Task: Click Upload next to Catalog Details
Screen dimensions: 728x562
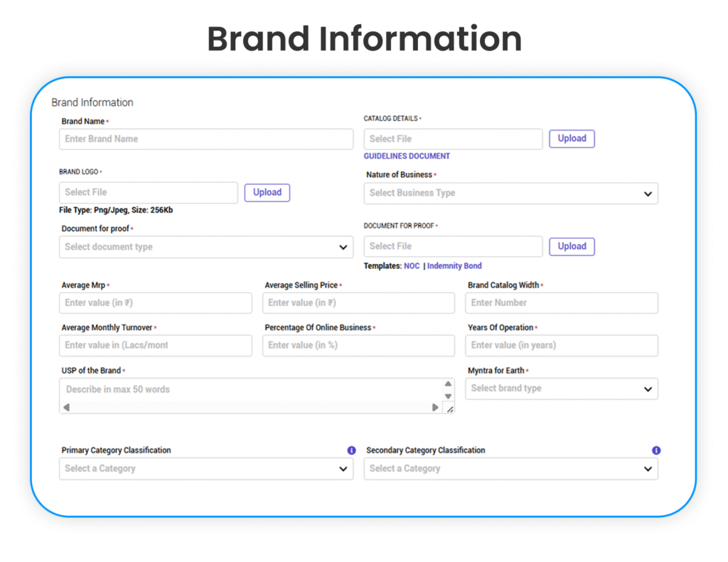Action: [x=572, y=138]
